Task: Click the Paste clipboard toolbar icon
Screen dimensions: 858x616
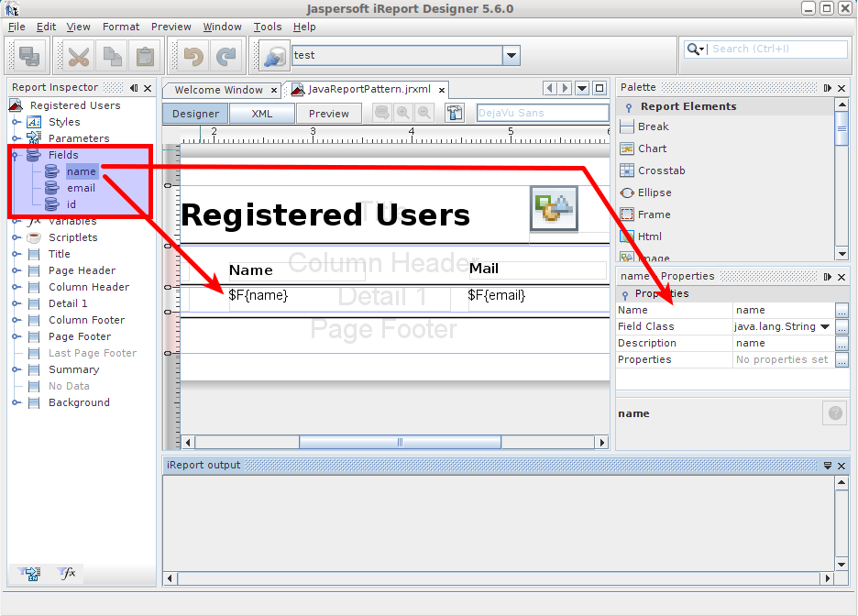Action: tap(145, 56)
